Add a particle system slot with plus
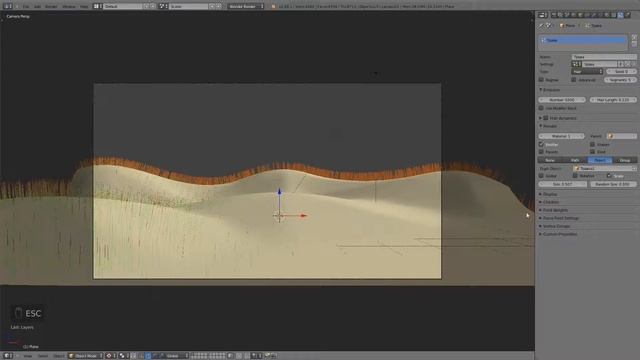 634,37
